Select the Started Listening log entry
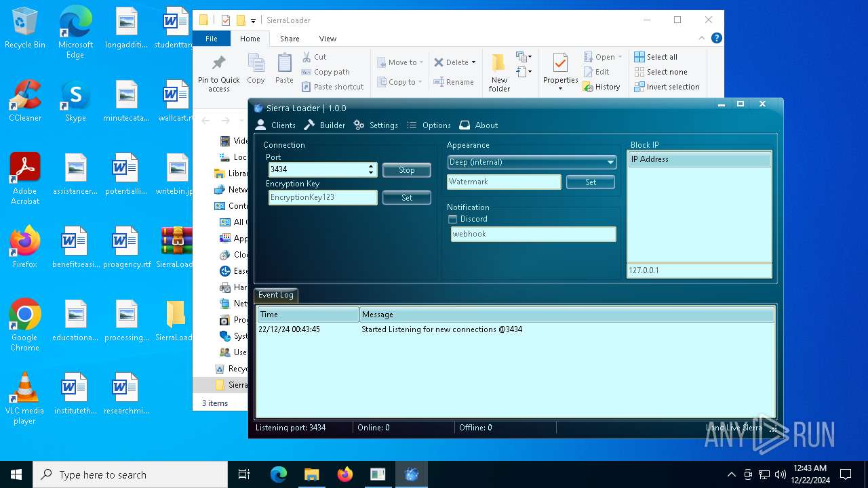Screen dimensions: 868x488 515,329
